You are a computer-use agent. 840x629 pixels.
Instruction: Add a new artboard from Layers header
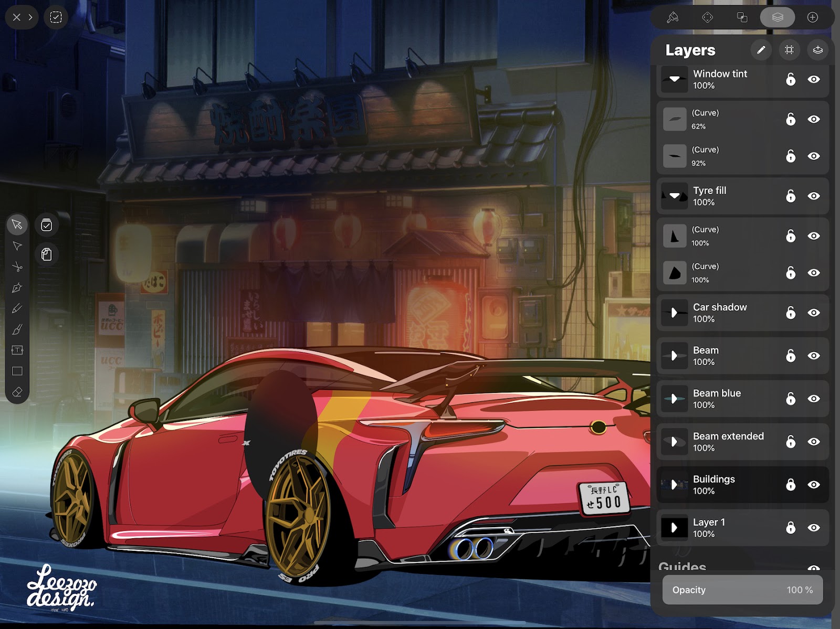tap(789, 50)
